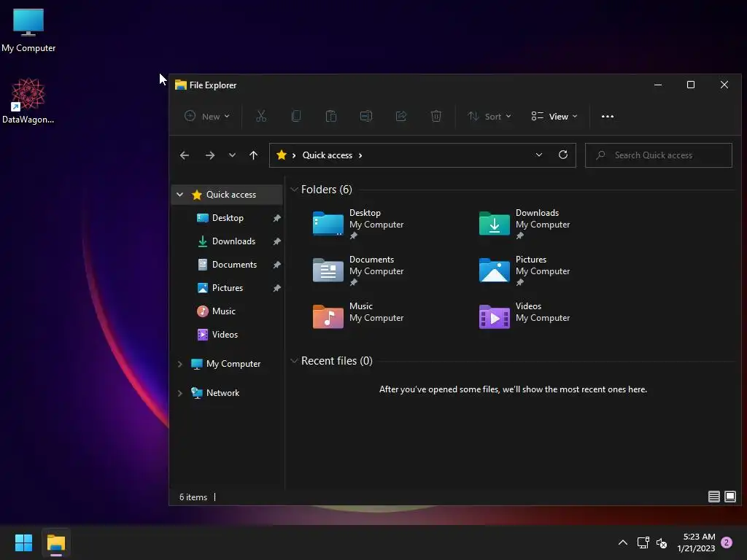Click the "6 items" status bar text
Image resolution: width=747 pixels, height=560 pixels.
193,497
